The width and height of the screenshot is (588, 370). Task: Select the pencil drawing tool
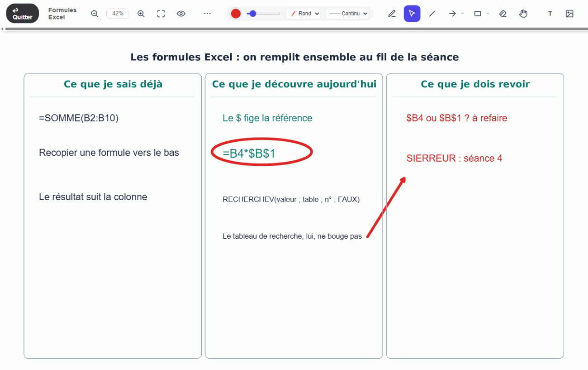click(x=392, y=14)
